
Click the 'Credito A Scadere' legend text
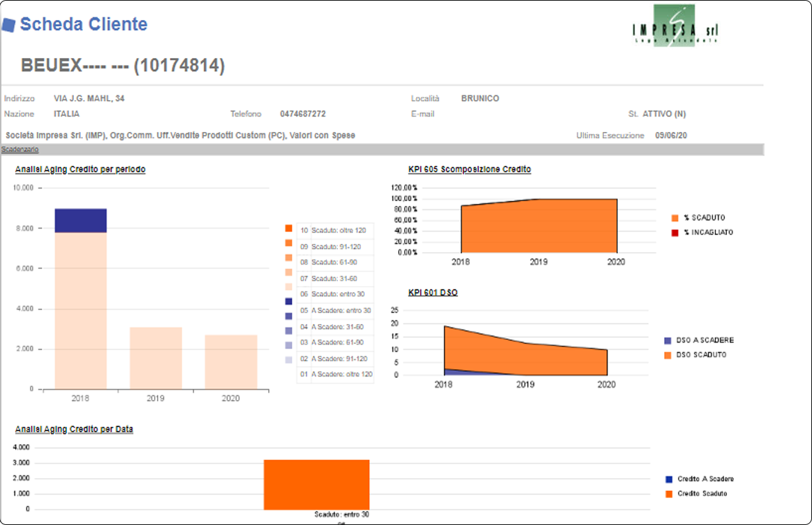(x=706, y=479)
